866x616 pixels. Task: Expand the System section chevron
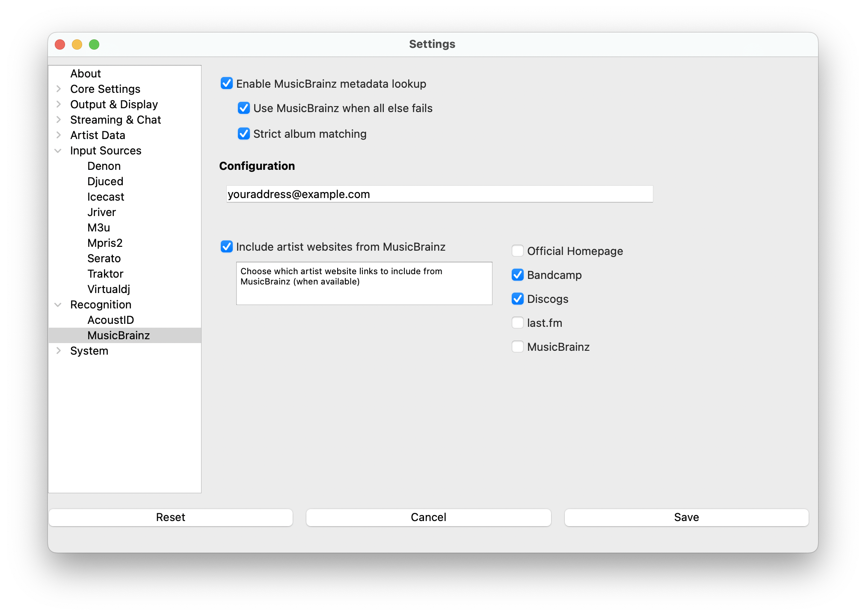pos(59,351)
